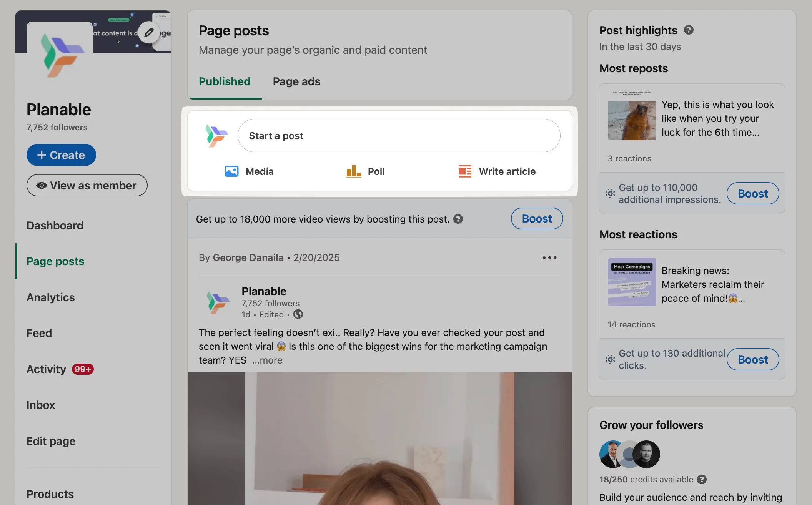
Task: Toggle View as member mode
Action: click(x=87, y=185)
